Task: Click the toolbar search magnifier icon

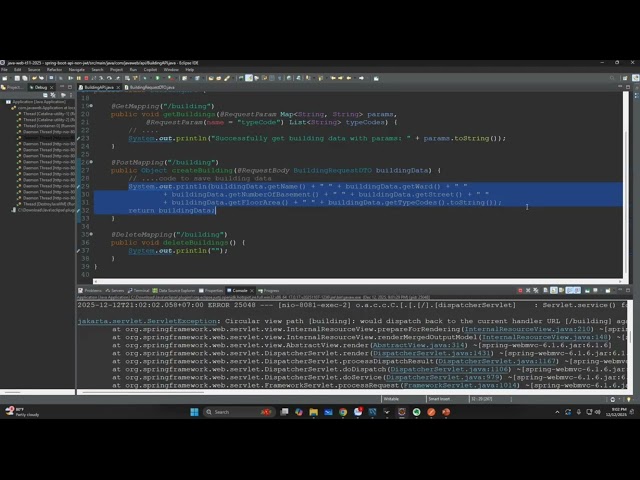Action: click(612, 78)
